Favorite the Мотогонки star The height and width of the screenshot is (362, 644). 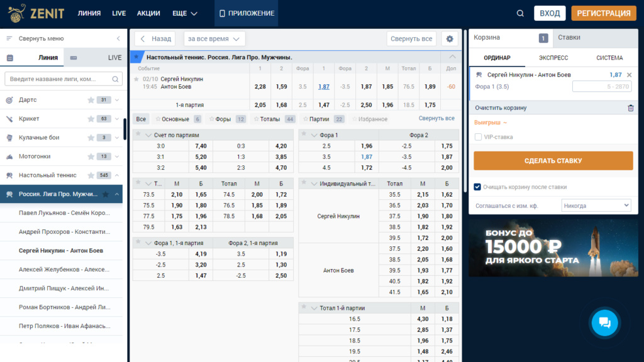(x=91, y=156)
